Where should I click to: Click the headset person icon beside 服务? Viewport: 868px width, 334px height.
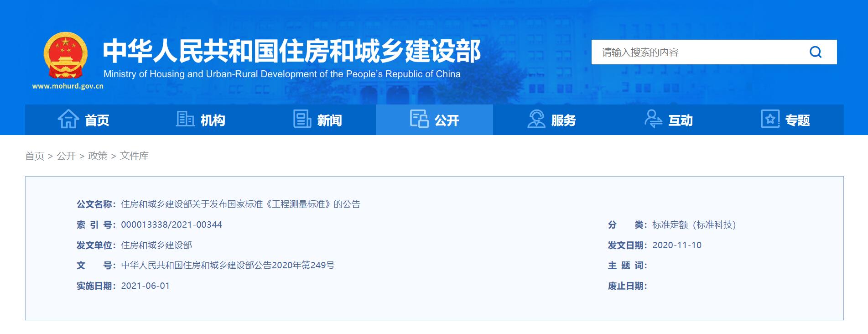[x=536, y=119]
